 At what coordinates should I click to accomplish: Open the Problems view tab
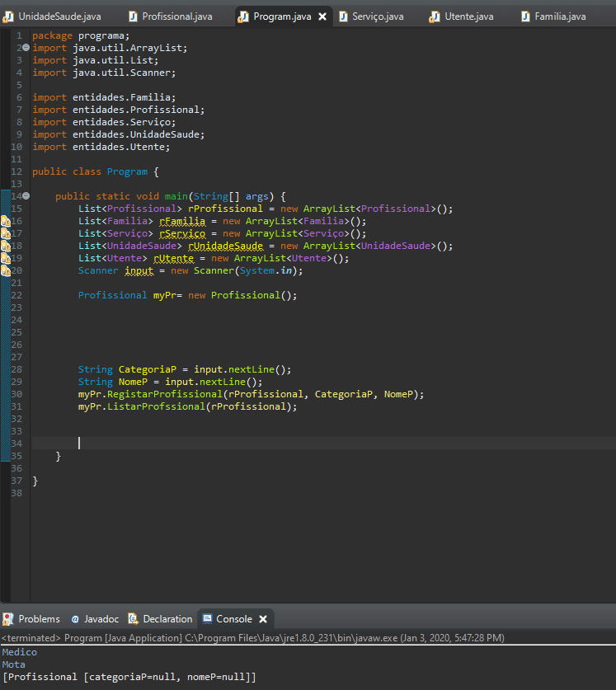point(31,619)
